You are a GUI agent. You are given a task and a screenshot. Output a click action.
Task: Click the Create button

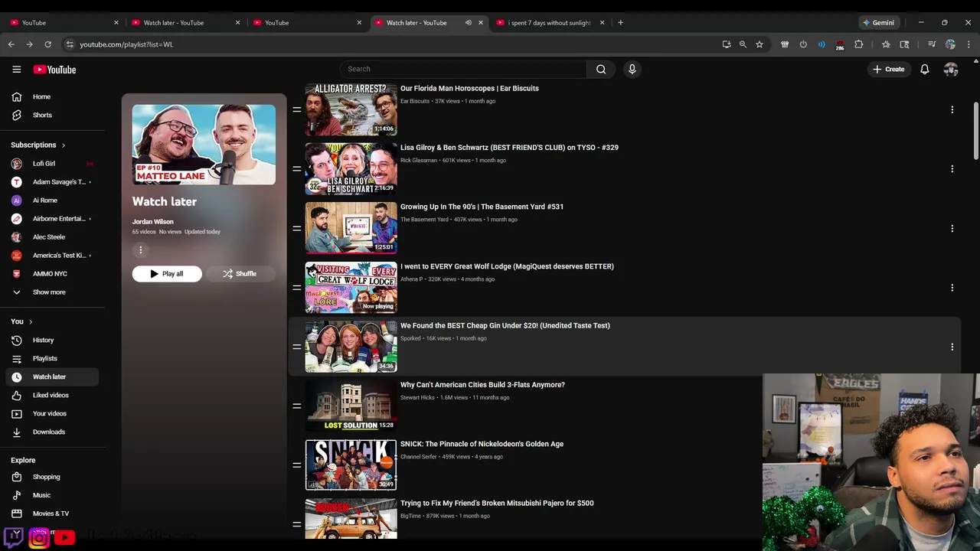pos(889,69)
